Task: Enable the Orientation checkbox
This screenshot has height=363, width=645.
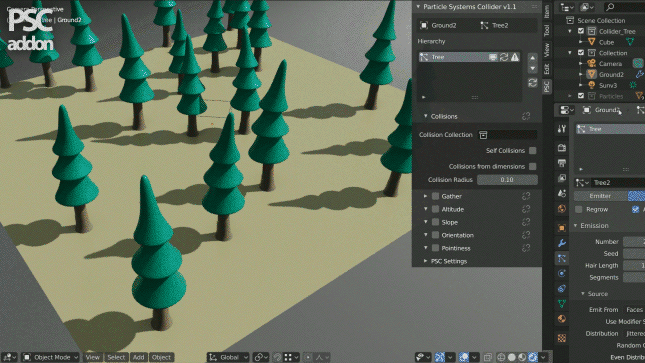Action: [x=435, y=235]
